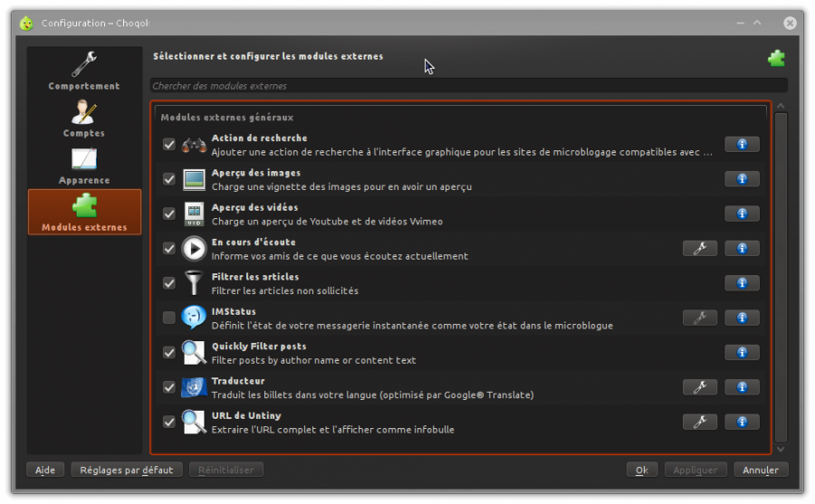Configure the En cours d'écoute plugin
Screen dimensions: 815x504
pos(700,249)
